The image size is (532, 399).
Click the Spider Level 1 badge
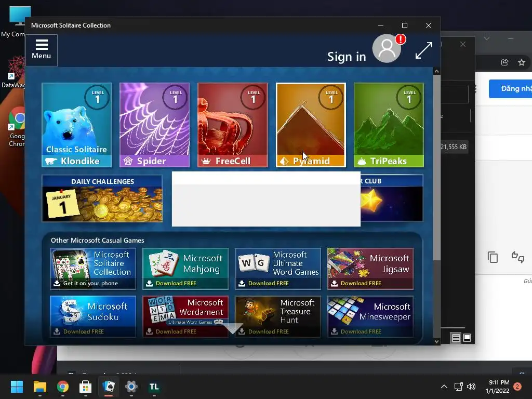[175, 97]
